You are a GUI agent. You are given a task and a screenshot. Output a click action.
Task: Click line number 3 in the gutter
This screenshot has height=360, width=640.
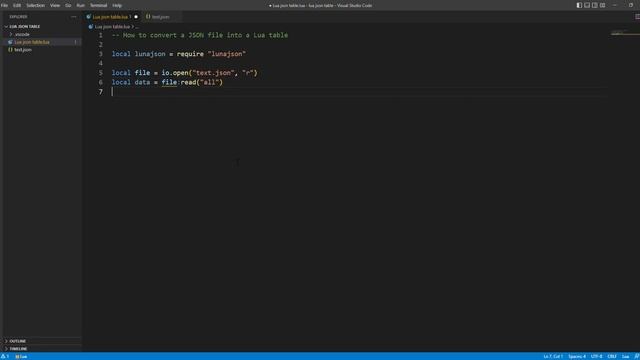pos(100,54)
